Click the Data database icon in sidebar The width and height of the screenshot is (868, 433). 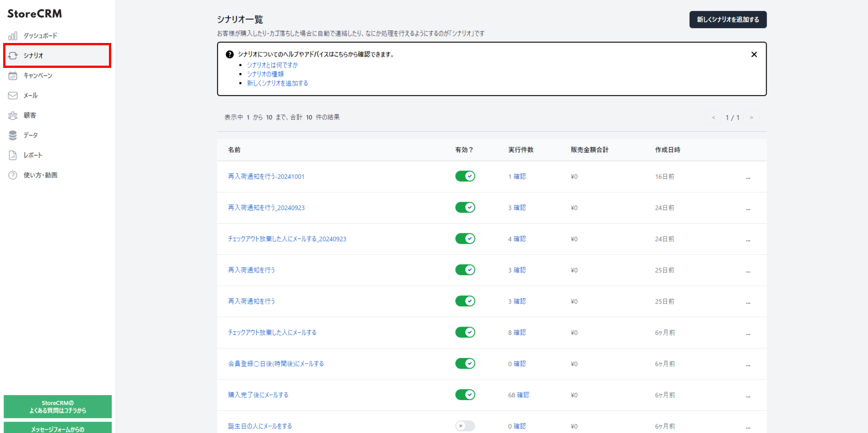pyautogui.click(x=13, y=135)
